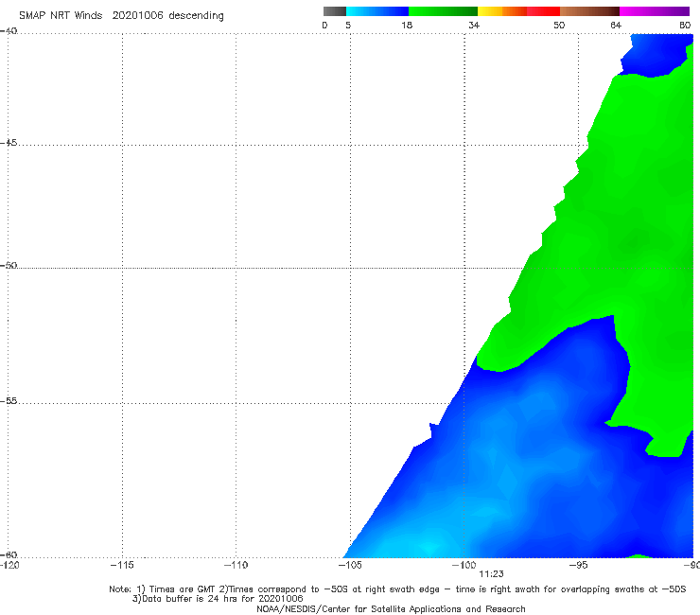
Task: Click the green segment of the color bar
Action: coord(443,11)
